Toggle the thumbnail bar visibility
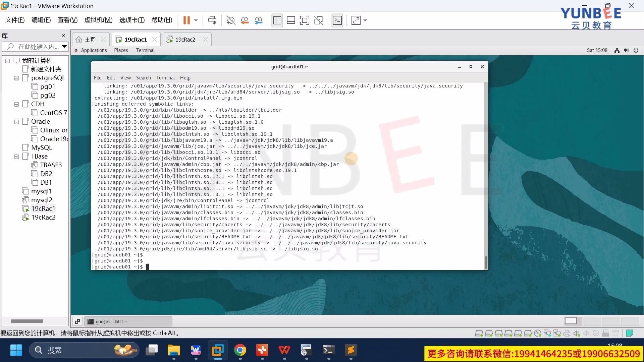644x362 pixels. pyautogui.click(x=290, y=20)
